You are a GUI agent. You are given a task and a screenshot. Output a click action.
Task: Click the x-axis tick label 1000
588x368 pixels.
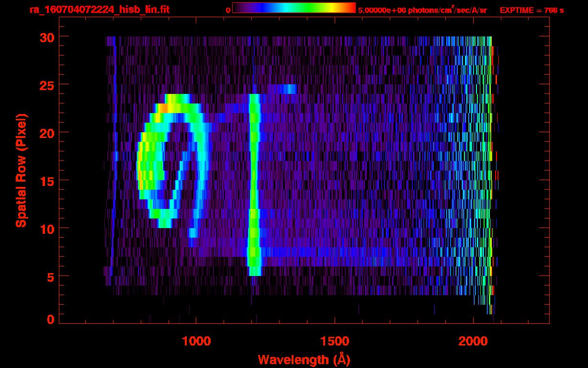[196, 341]
